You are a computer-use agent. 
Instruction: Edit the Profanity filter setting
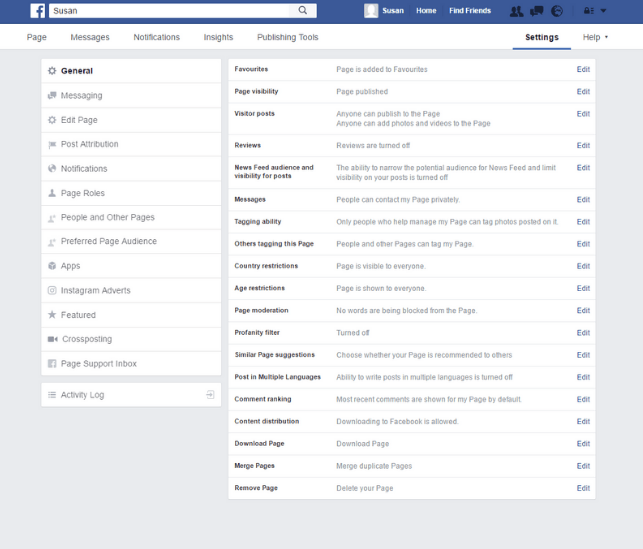(583, 333)
